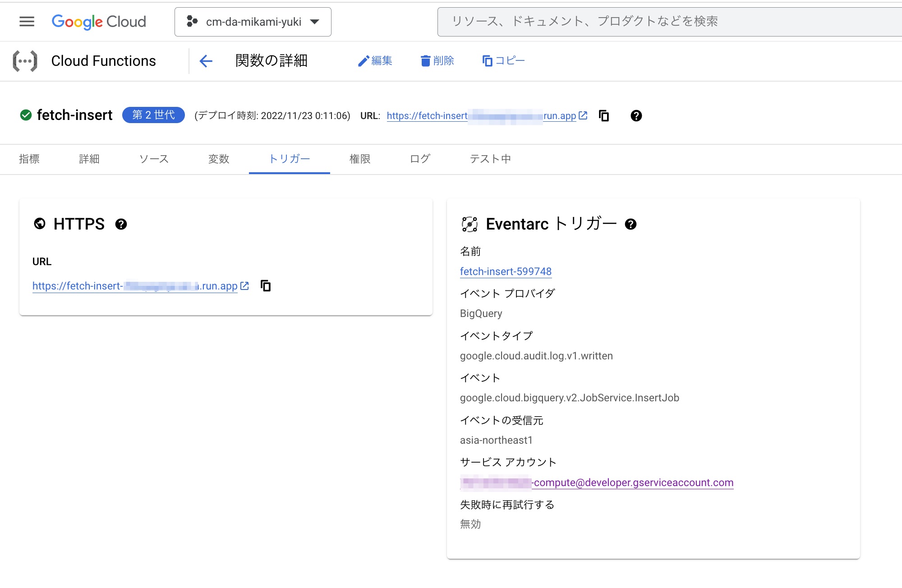Screen dimensions: 902x588
Task: Click 削除 to delete the function
Action: tap(437, 61)
